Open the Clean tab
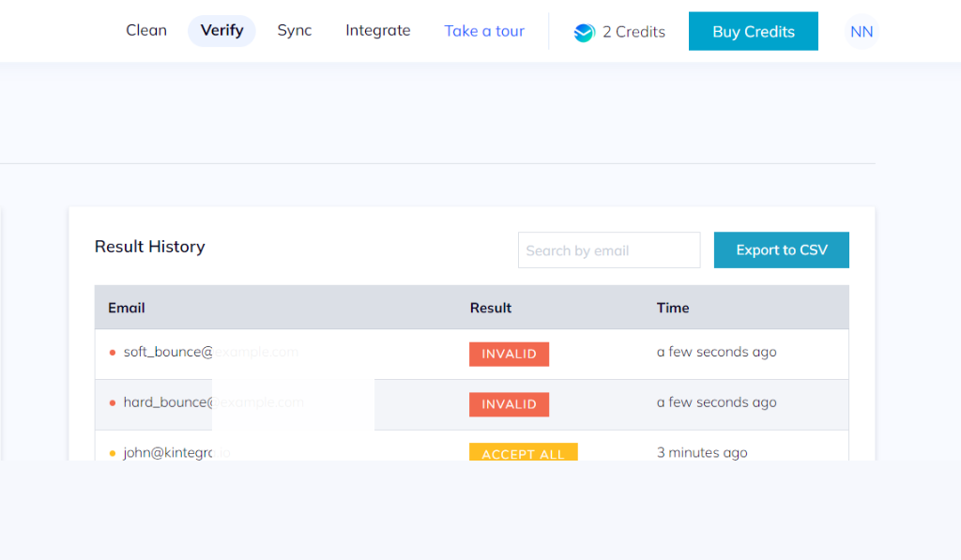 click(145, 31)
